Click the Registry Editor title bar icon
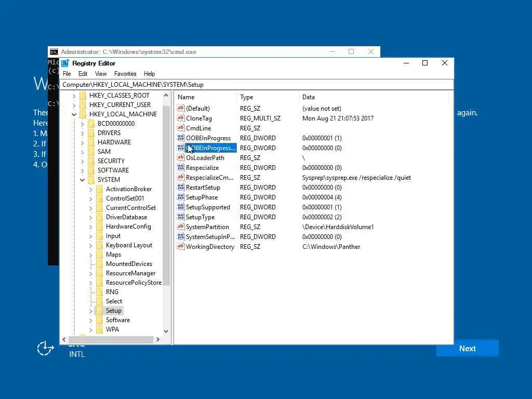 [65, 63]
